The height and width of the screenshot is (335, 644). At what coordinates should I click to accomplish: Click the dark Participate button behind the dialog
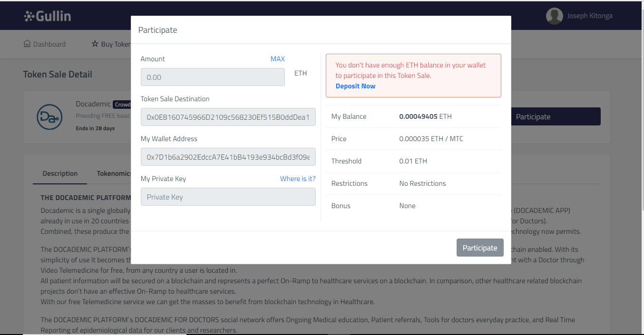(556, 116)
